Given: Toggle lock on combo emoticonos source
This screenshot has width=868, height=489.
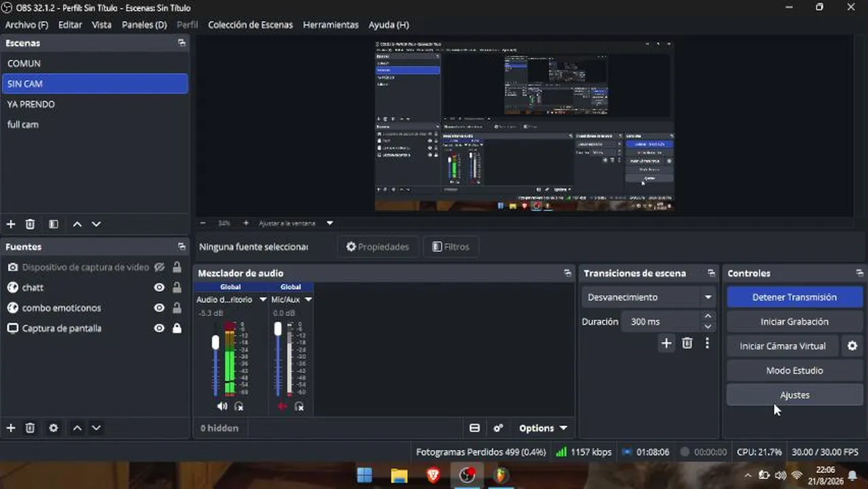Looking at the screenshot, I should click(177, 308).
